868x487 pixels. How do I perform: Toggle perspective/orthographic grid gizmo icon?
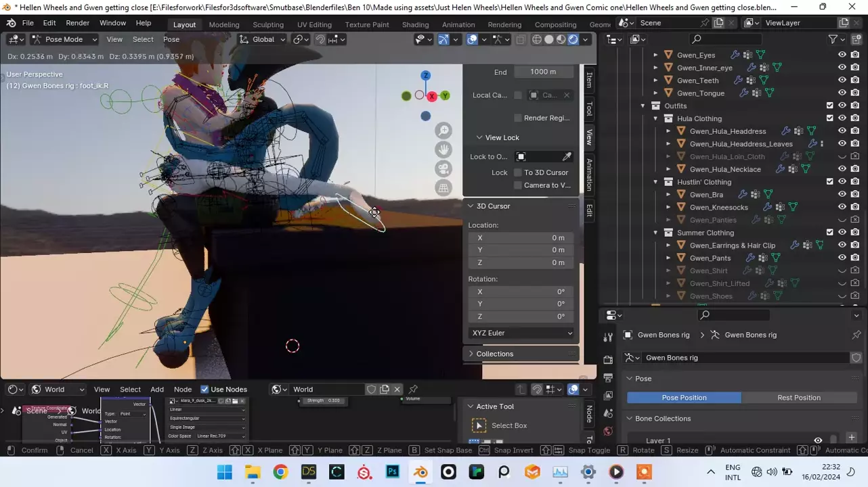click(443, 189)
